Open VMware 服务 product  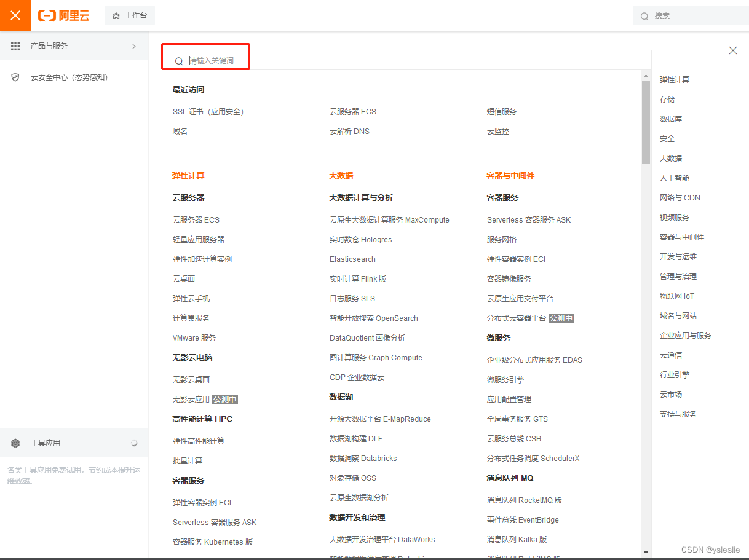coord(194,338)
